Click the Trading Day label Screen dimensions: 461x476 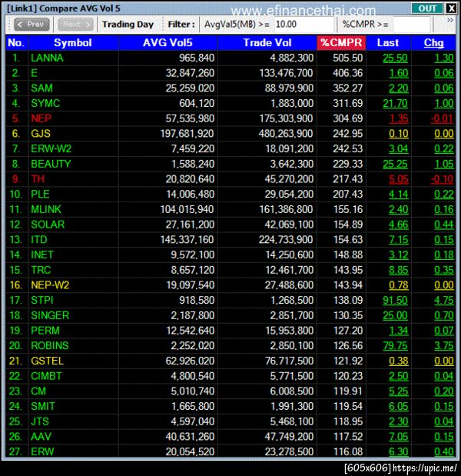128,25
